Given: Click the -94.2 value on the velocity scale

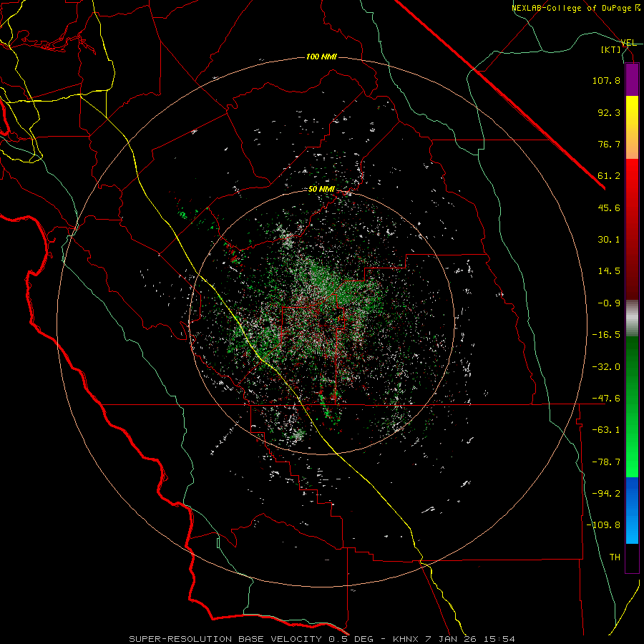Looking at the screenshot, I should coord(606,493).
